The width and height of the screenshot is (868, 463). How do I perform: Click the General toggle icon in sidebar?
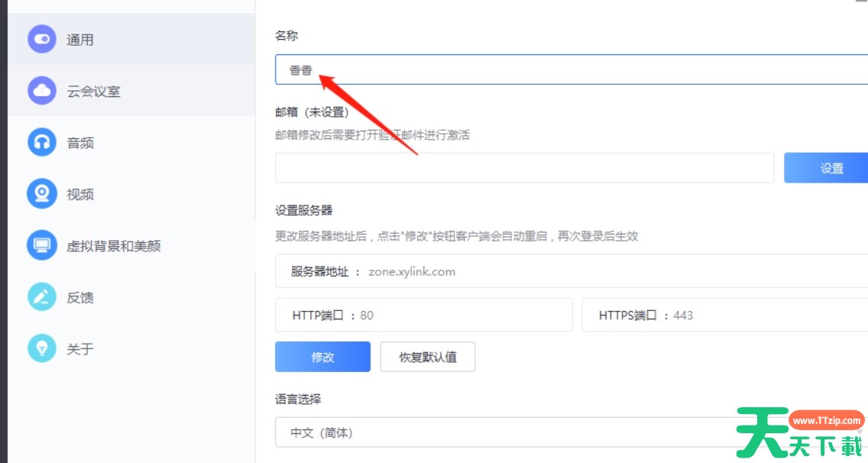tap(42, 39)
